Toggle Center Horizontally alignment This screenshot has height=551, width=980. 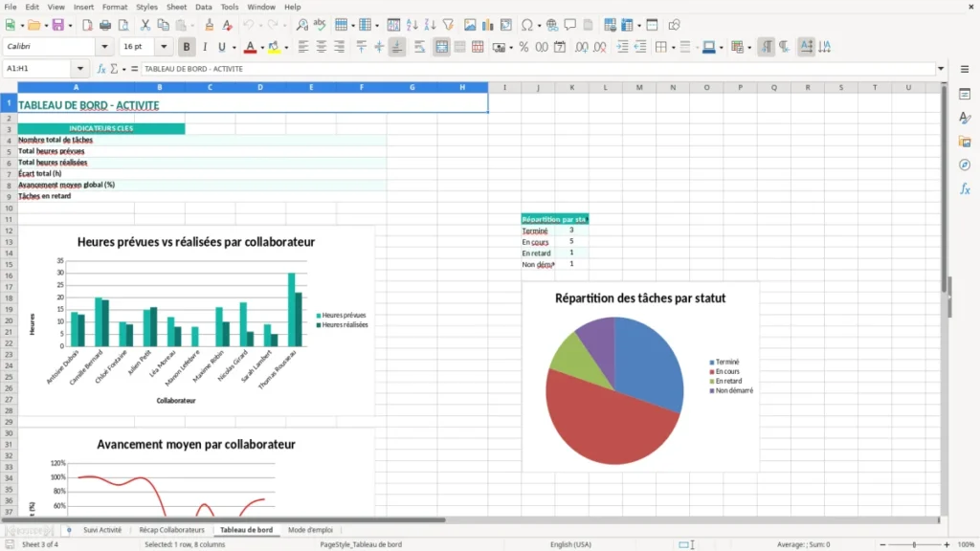coord(322,47)
